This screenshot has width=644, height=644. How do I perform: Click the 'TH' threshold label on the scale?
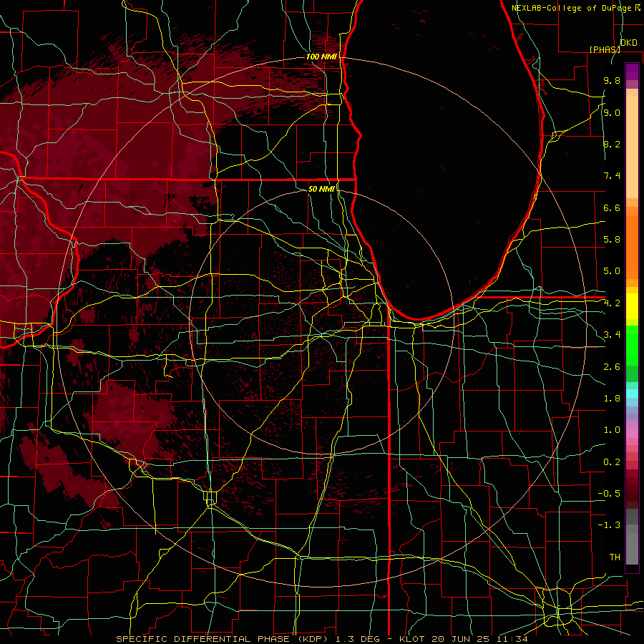(615, 557)
